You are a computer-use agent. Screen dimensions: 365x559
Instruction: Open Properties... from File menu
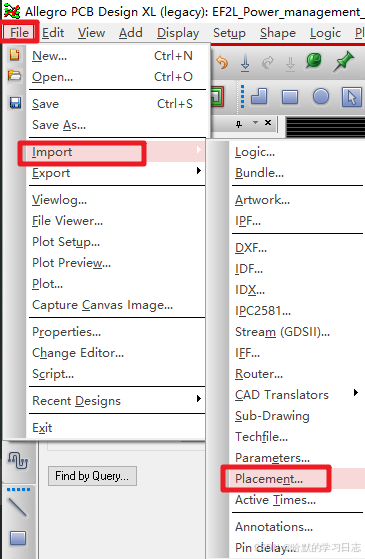point(117,332)
